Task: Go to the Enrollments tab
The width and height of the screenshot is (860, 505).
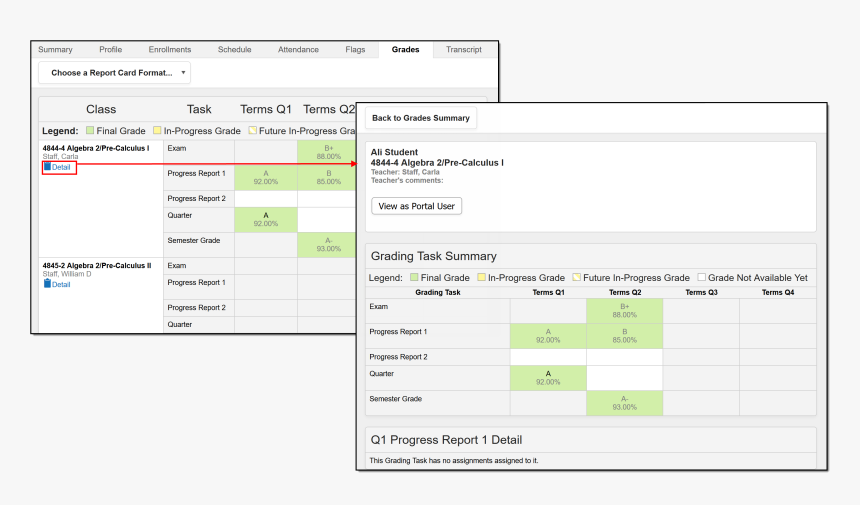Action: click(170, 49)
